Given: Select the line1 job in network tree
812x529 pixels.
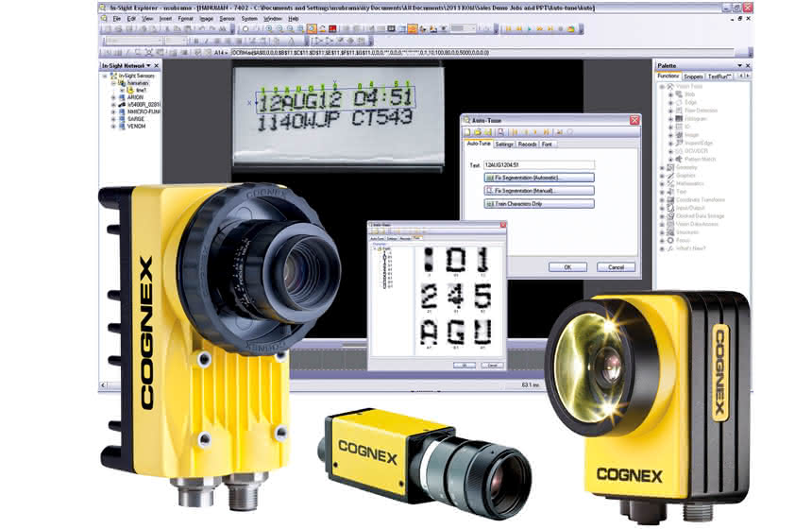Looking at the screenshot, I should [x=141, y=90].
